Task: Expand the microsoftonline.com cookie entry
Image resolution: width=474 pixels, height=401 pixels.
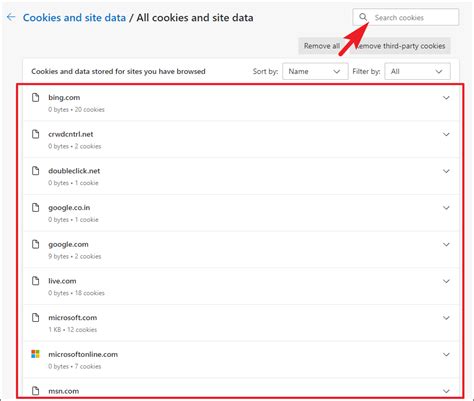Action: tap(446, 354)
